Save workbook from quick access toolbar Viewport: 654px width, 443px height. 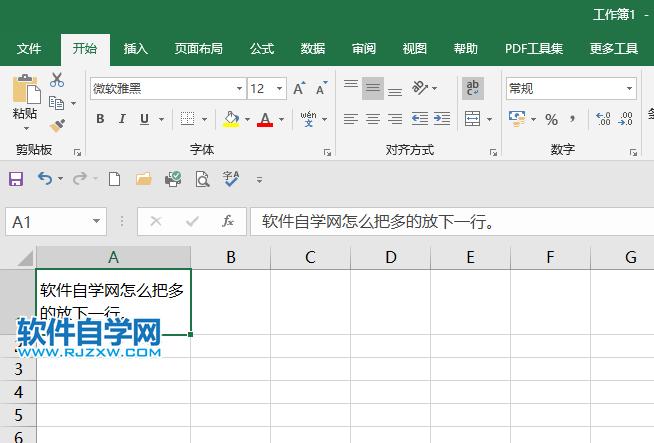click(x=16, y=179)
